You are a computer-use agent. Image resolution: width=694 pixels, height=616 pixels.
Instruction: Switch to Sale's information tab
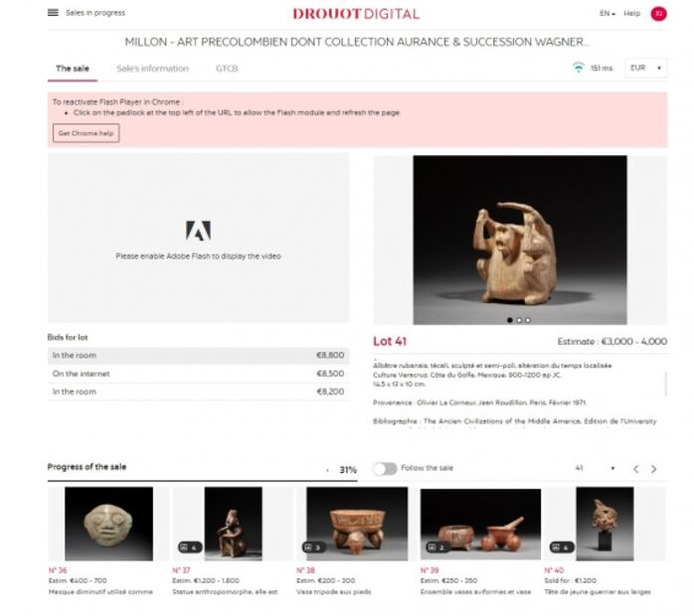(x=152, y=69)
